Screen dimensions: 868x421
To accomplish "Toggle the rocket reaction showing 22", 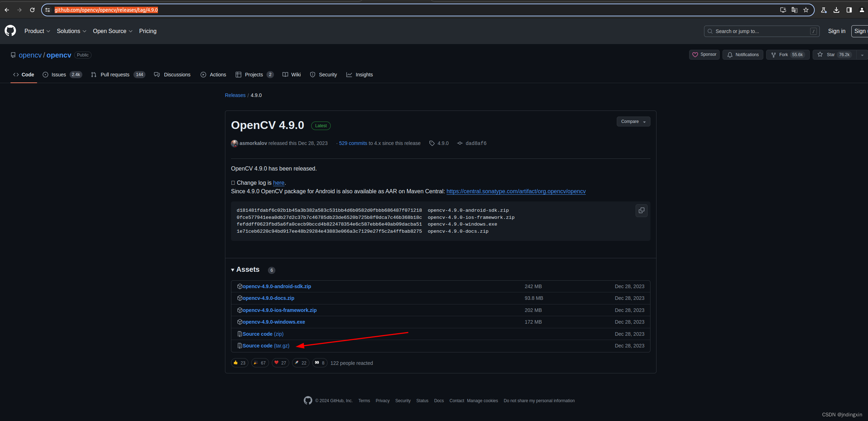I will pos(300,363).
